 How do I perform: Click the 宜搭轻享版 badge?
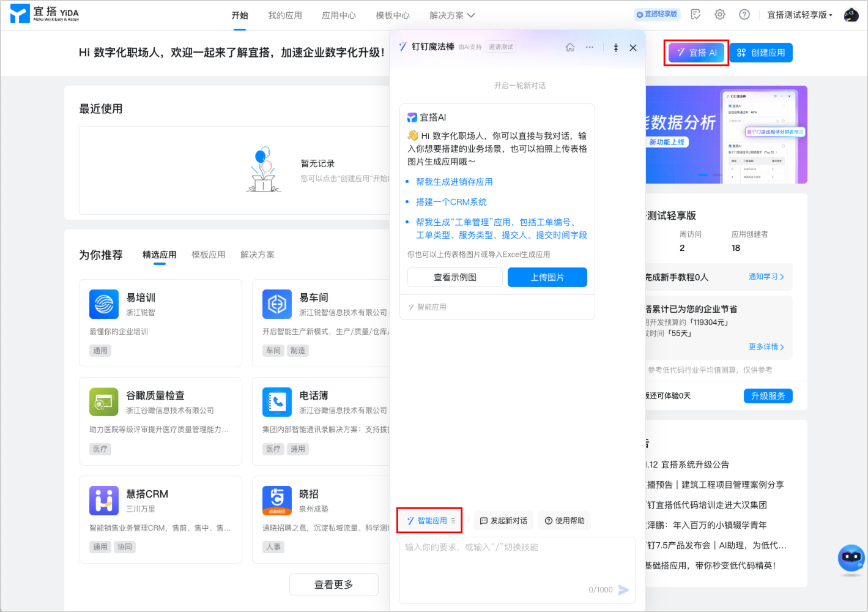click(x=657, y=14)
